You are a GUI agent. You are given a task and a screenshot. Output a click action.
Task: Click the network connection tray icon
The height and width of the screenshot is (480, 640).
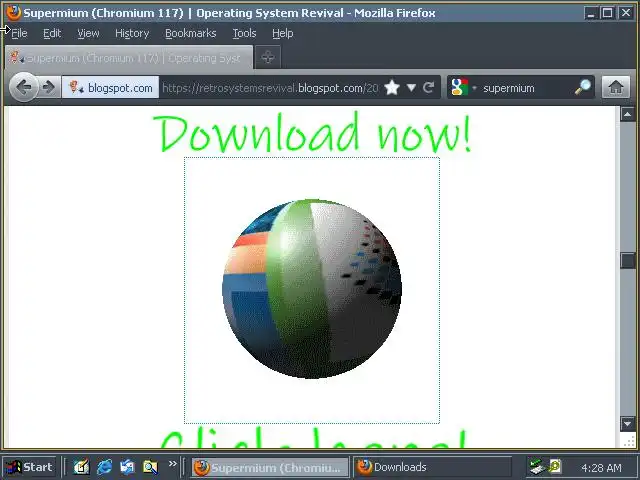click(537, 467)
